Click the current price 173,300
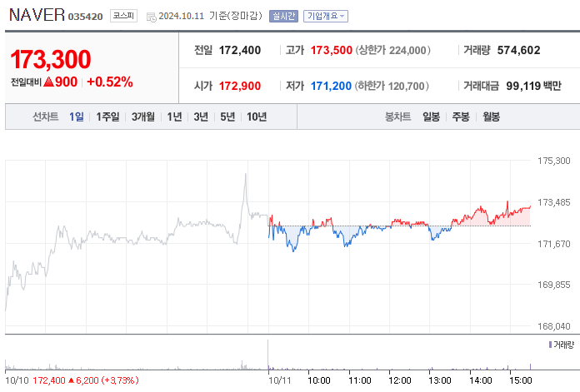 (x=51, y=59)
